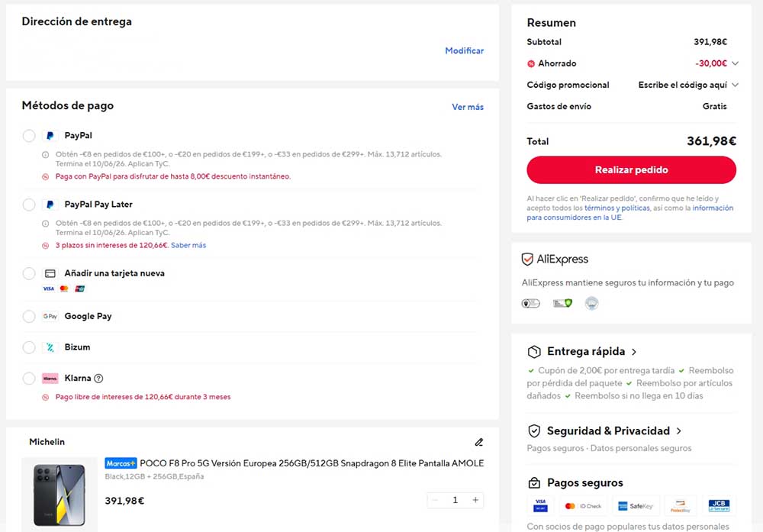Click the quantity value 1 field
Screen dimensions: 763x532
455,500
